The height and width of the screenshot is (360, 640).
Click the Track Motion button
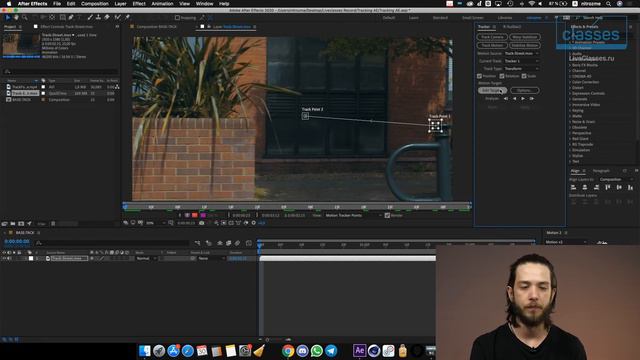(492, 45)
